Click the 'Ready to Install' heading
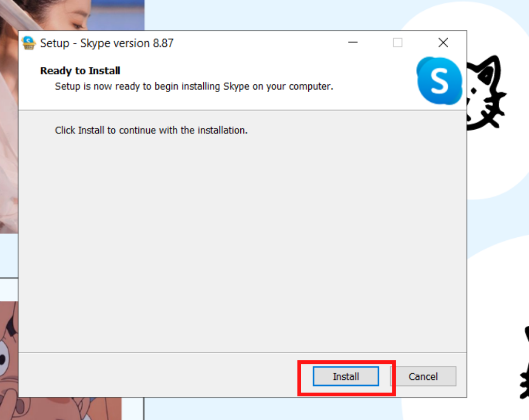The image size is (529, 420). (x=80, y=71)
